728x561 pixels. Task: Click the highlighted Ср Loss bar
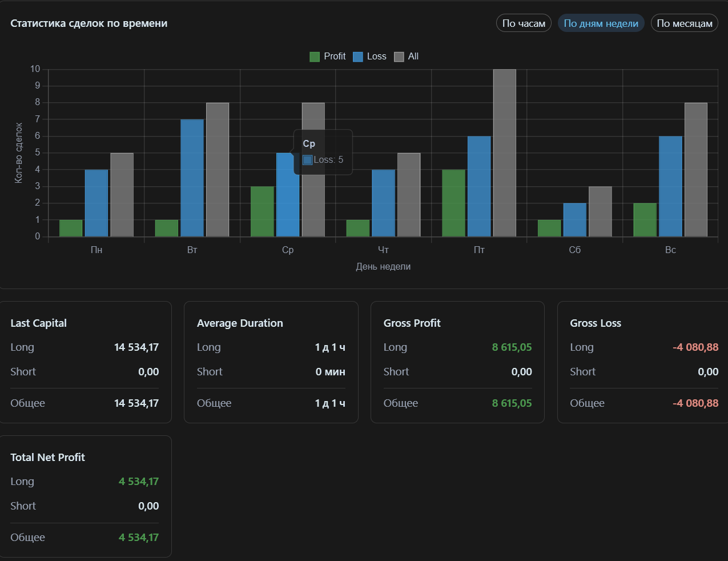coord(288,195)
